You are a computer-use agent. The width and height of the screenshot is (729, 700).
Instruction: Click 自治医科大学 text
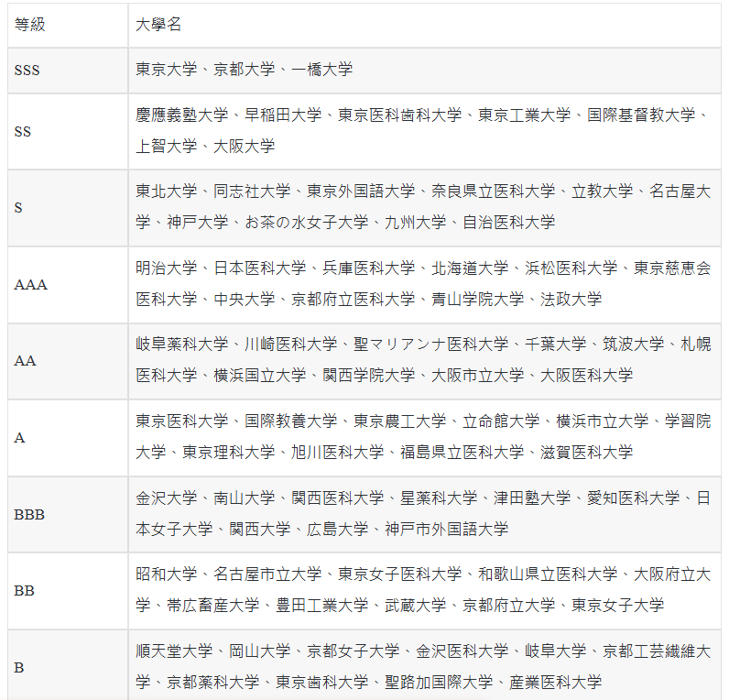[508, 223]
